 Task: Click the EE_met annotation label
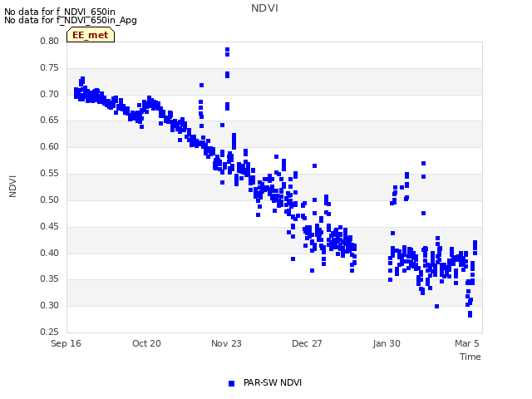coord(91,35)
